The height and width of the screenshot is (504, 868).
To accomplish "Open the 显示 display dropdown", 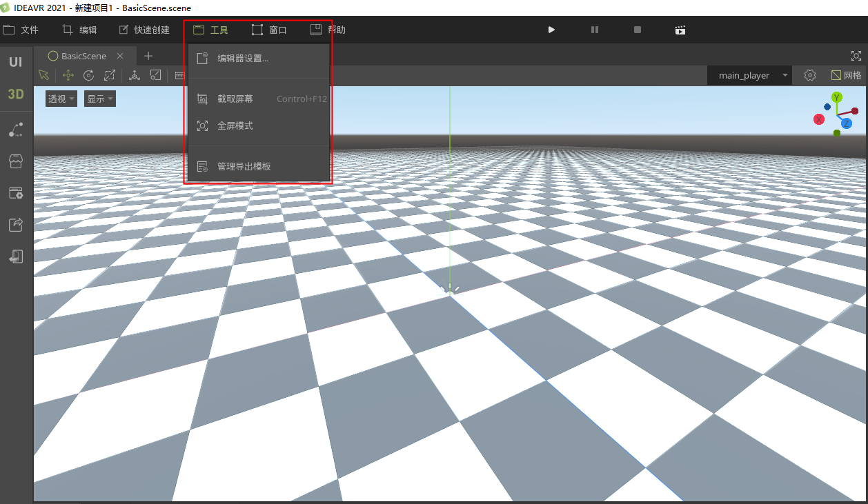I will 100,99.
